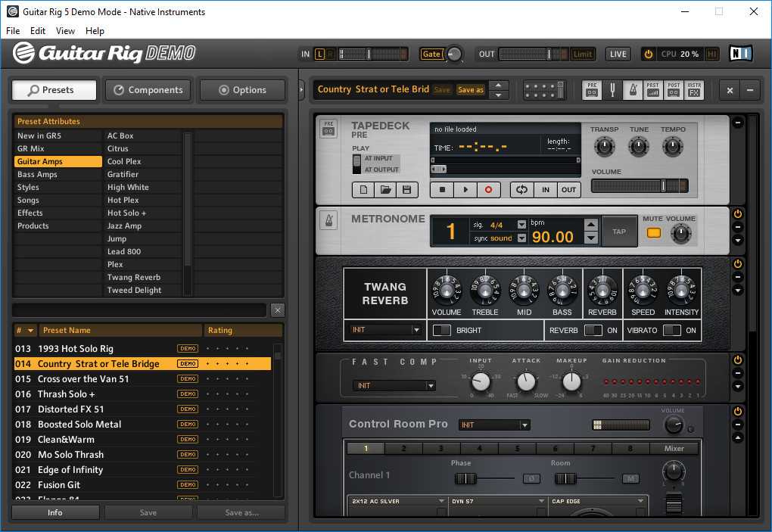The image size is (772, 532).
Task: Click the Tapedeck play button
Action: pyautogui.click(x=465, y=190)
